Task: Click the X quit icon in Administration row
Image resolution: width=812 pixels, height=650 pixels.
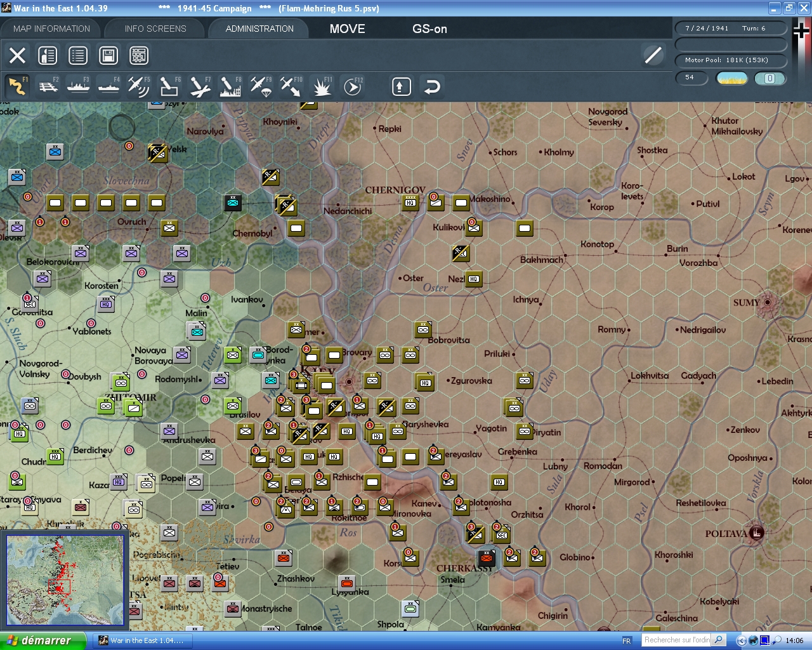Action: click(x=18, y=55)
